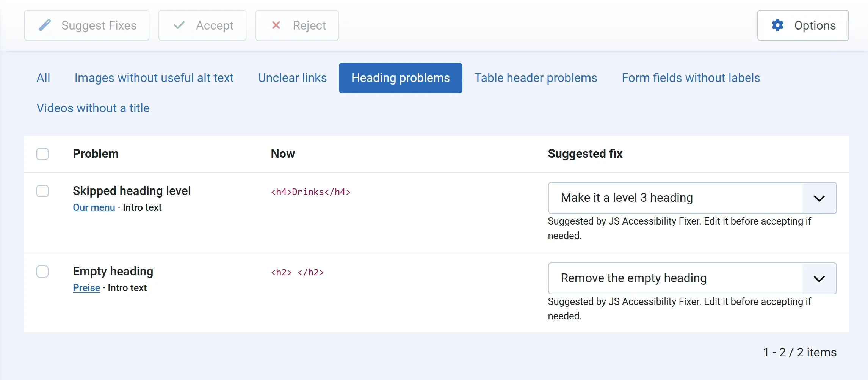868x380 pixels.
Task: Select the Skipped heading level row checkbox
Action: pyautogui.click(x=42, y=191)
